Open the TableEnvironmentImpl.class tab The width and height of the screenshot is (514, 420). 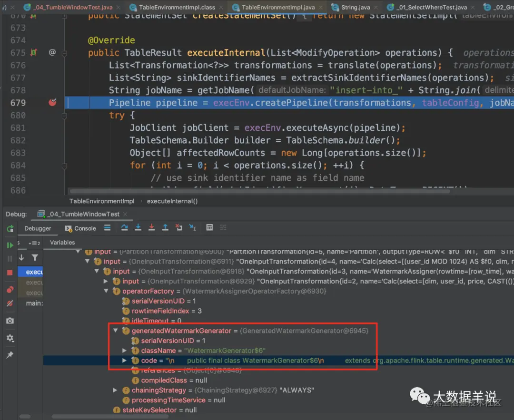pos(177,7)
